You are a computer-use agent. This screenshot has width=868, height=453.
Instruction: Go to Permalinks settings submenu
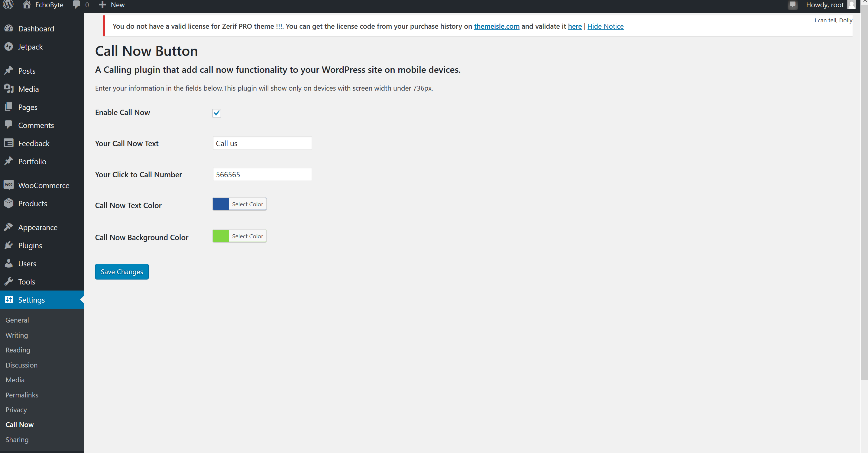[22, 395]
